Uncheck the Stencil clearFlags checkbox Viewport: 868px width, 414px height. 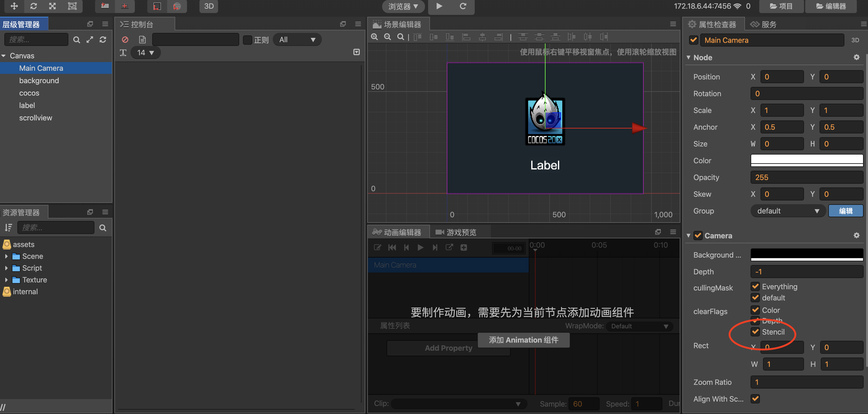pyautogui.click(x=755, y=332)
